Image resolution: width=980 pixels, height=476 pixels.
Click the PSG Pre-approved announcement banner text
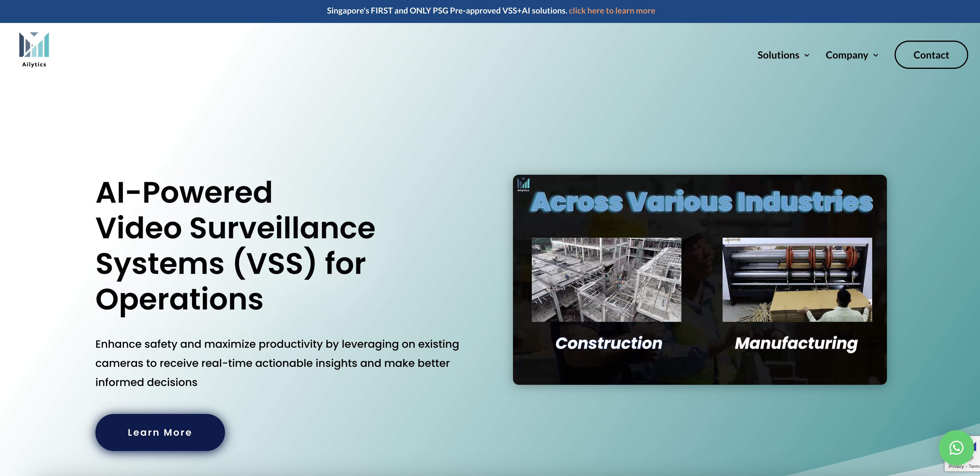tap(447, 11)
